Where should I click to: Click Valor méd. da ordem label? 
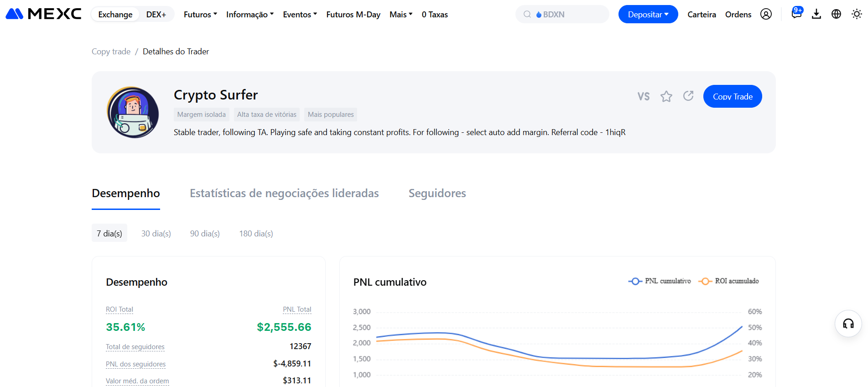137,381
